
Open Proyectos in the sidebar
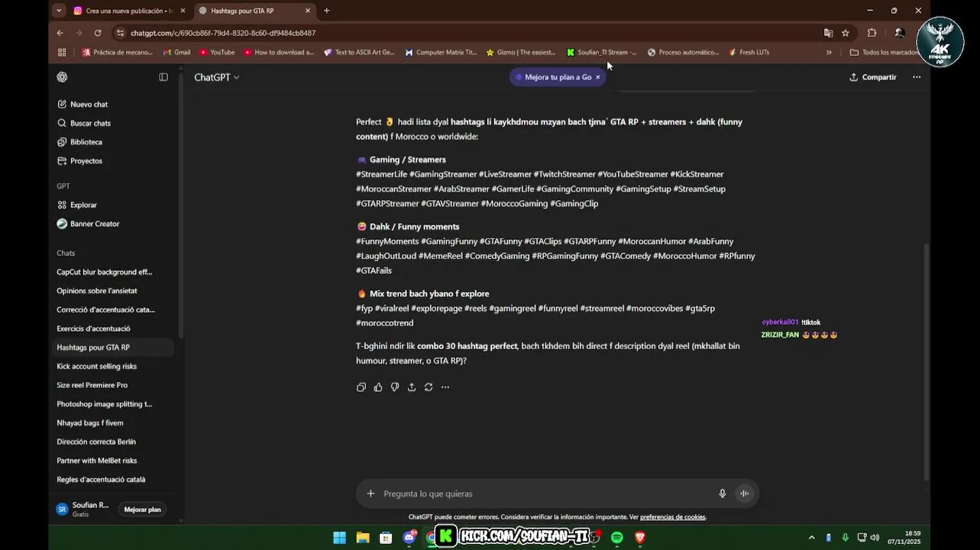pyautogui.click(x=79, y=161)
